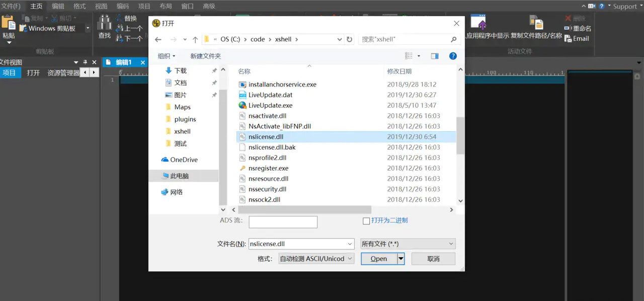Click the binoculars 查找 find icon
This screenshot has height=301, width=644.
(x=104, y=23)
